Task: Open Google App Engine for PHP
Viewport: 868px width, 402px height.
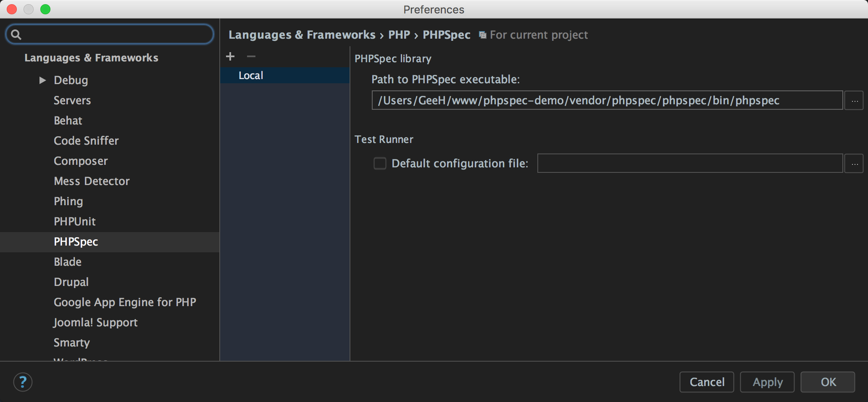Action: [125, 302]
